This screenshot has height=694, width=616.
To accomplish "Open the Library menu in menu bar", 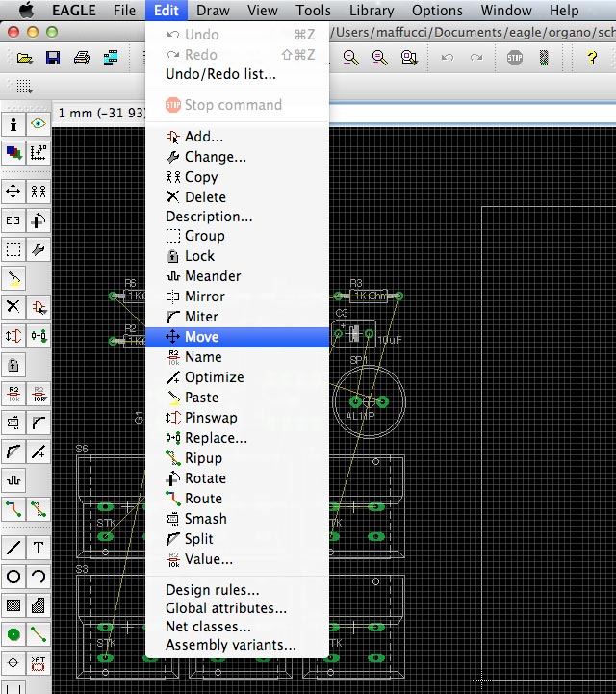I will [x=372, y=11].
